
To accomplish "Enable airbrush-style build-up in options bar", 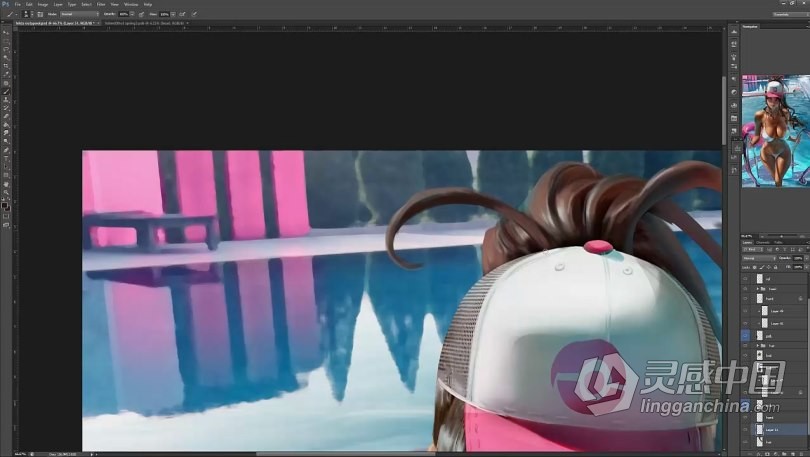I will pos(182,14).
